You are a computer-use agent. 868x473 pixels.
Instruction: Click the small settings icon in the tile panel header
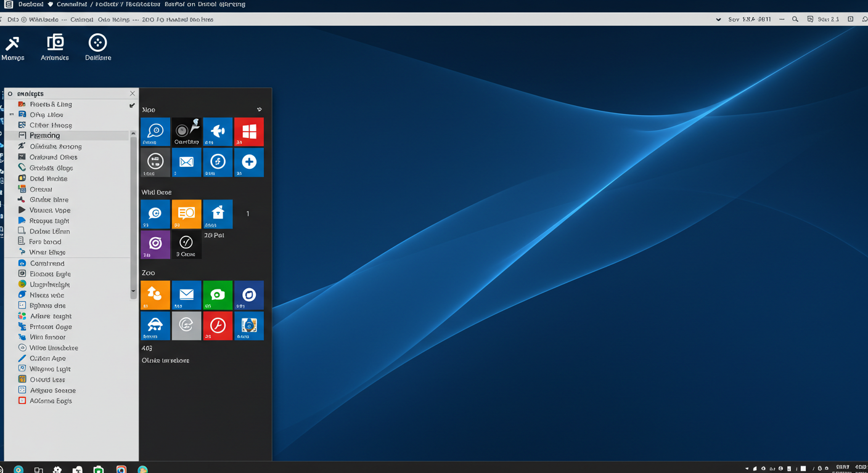pyautogui.click(x=260, y=110)
